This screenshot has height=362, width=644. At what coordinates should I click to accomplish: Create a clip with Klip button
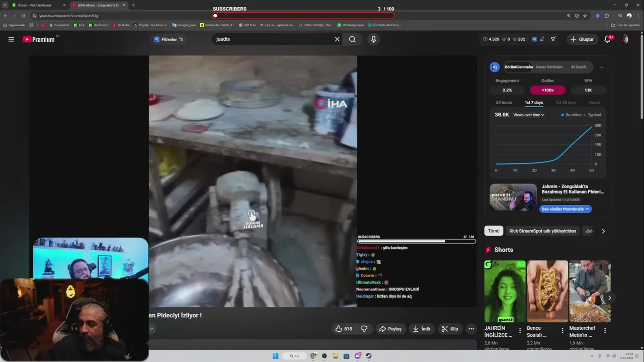[450, 329]
